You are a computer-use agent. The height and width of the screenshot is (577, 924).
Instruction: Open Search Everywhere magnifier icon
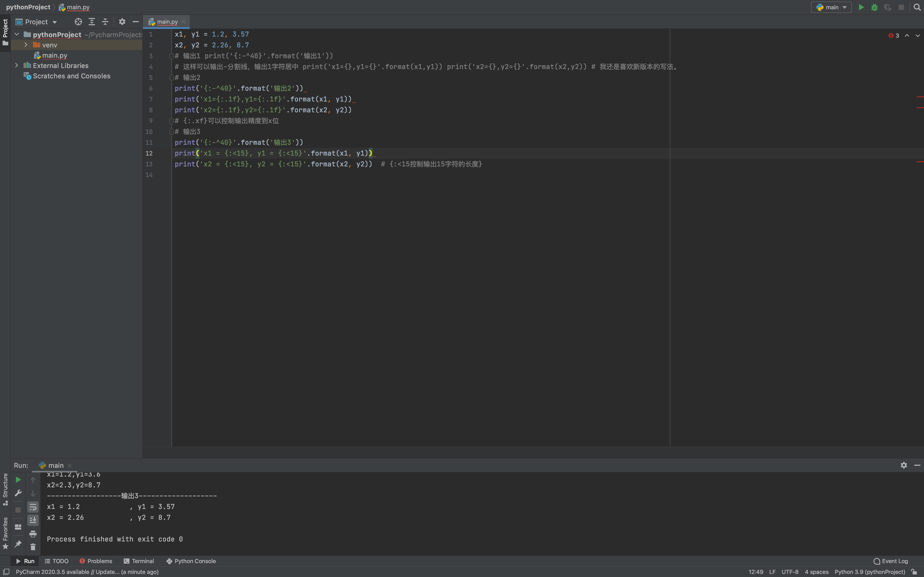(x=917, y=7)
